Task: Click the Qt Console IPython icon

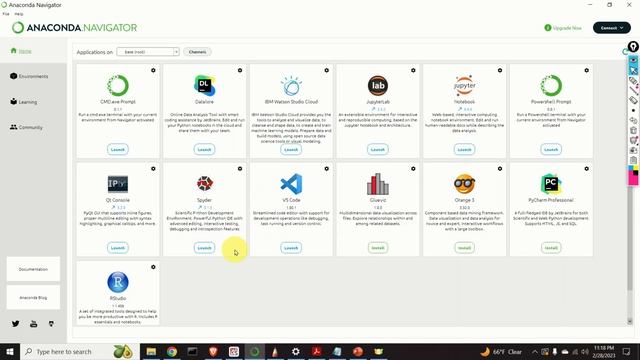Action: (x=118, y=184)
